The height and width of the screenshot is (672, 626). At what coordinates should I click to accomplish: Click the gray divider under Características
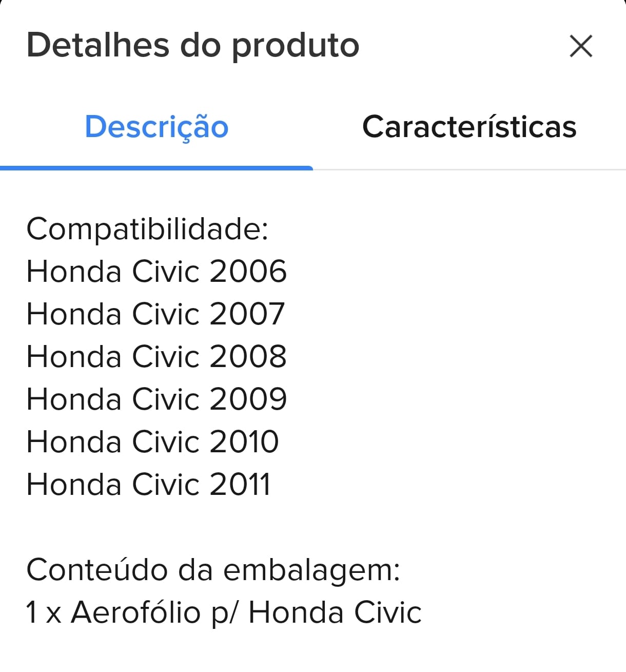tap(469, 169)
